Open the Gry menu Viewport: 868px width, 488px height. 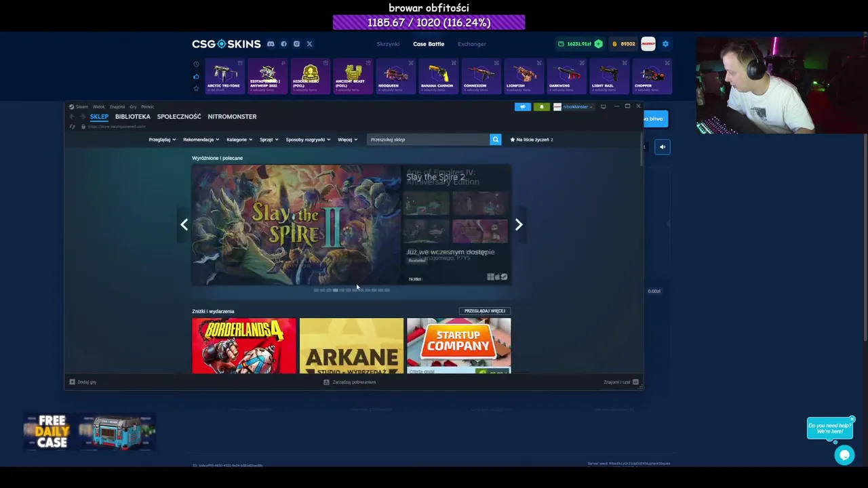(x=133, y=106)
